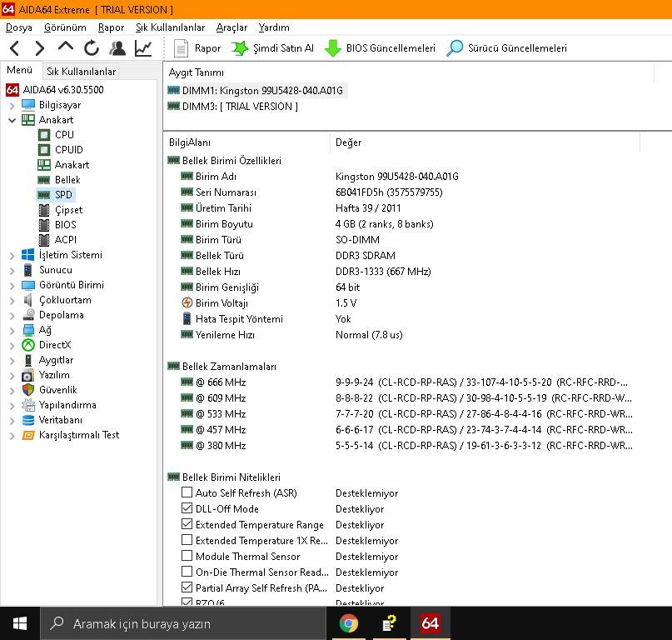Click the Yazılım software icon
The height and width of the screenshot is (640, 672).
(x=27, y=375)
